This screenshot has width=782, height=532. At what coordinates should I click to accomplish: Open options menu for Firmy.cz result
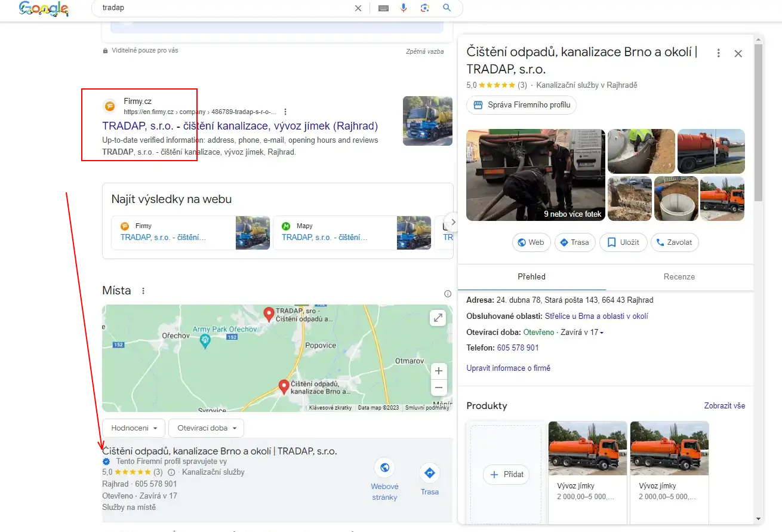285,112
